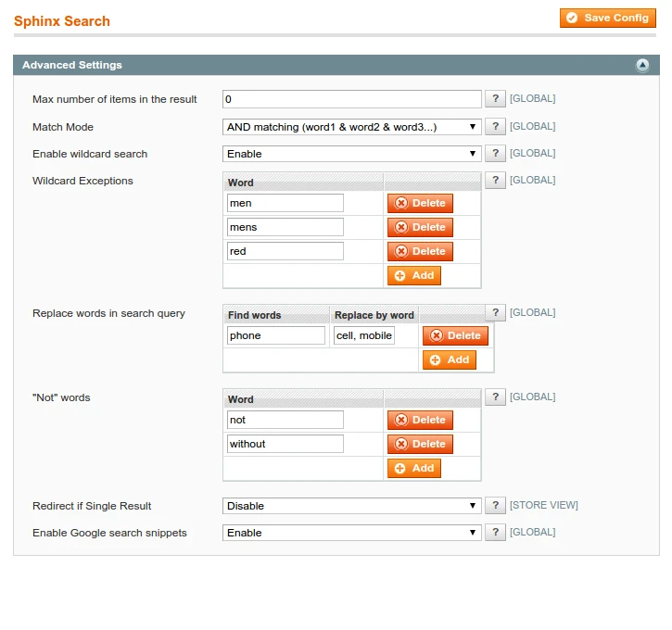Show help for Redirect if Single Result
Screen dimensions: 672x630
(496, 506)
